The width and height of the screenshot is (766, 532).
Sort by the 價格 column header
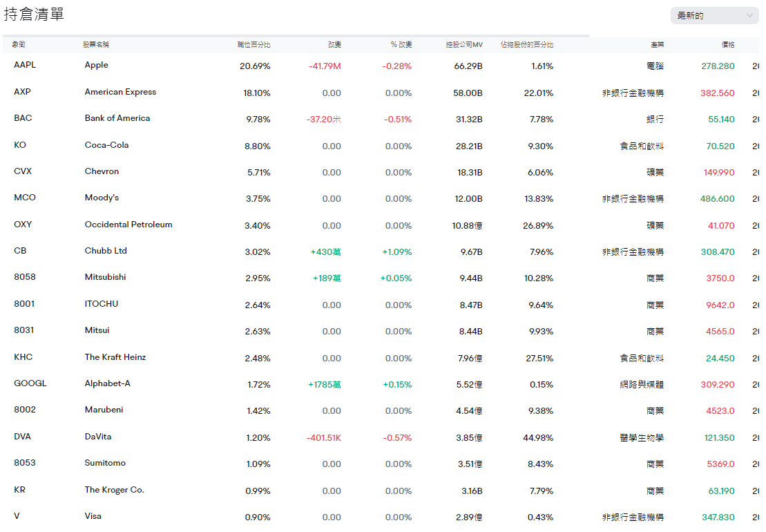[727, 45]
